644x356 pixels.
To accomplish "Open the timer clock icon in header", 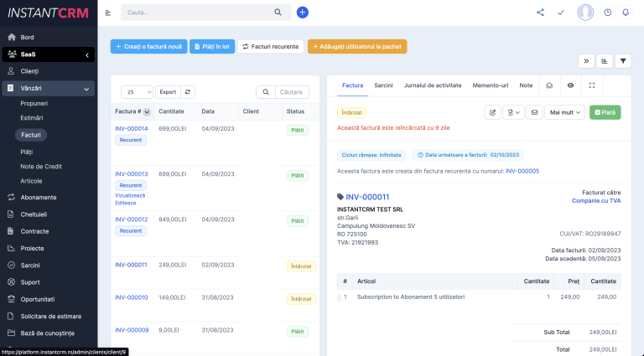I will (x=607, y=13).
